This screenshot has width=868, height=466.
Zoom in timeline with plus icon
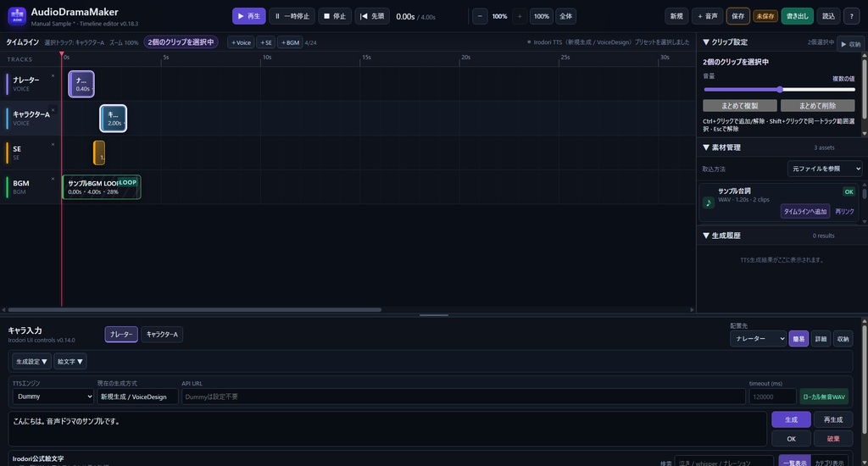[520, 16]
